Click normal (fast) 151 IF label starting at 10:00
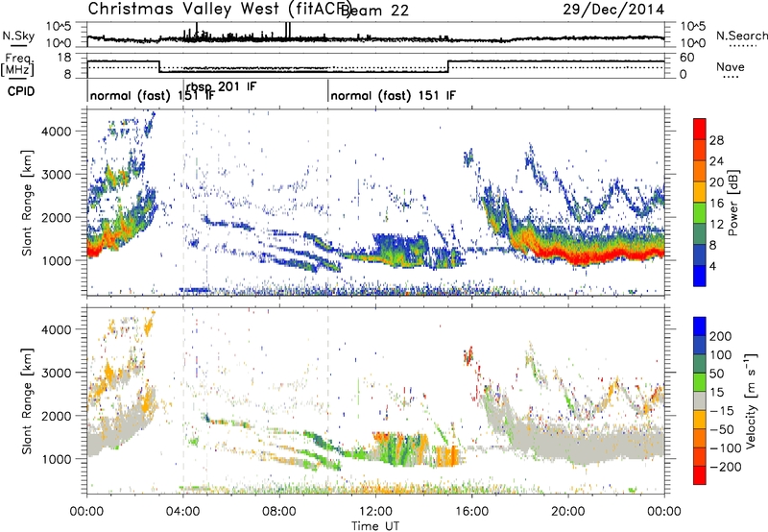 point(393,95)
